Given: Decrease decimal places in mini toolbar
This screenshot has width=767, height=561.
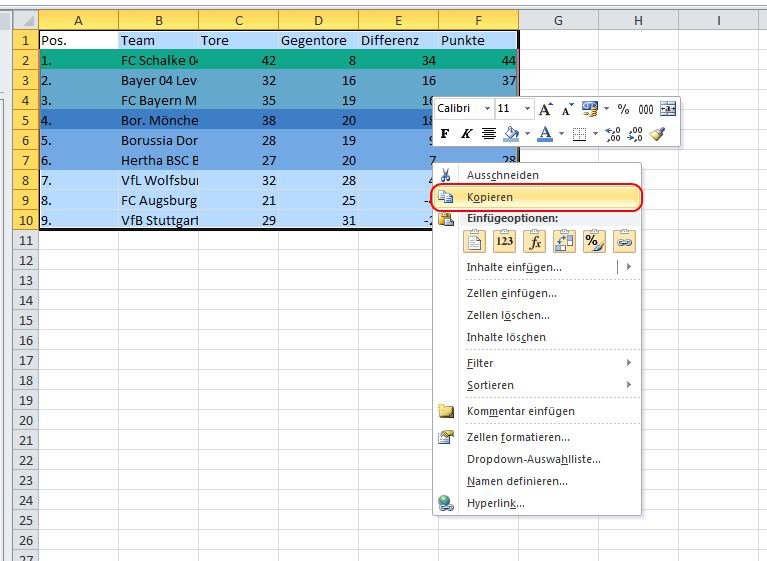Looking at the screenshot, I should click(x=635, y=134).
